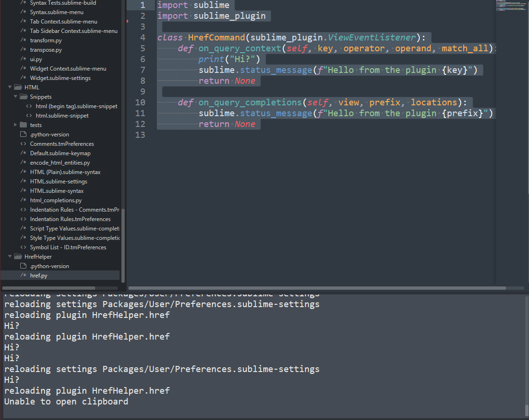Click the Style Type Values file icon
Image resolution: width=529 pixels, height=420 pixels.
tap(23, 238)
